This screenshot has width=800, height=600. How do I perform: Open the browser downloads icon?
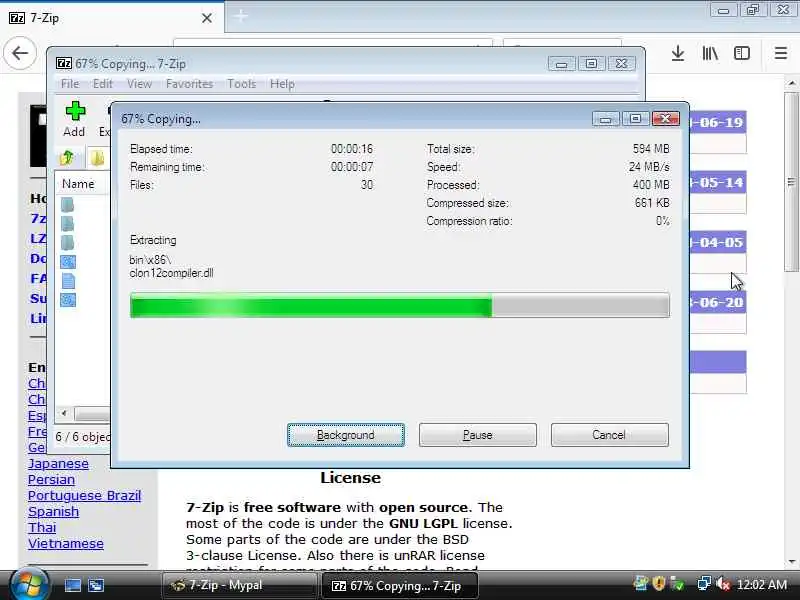coord(678,53)
